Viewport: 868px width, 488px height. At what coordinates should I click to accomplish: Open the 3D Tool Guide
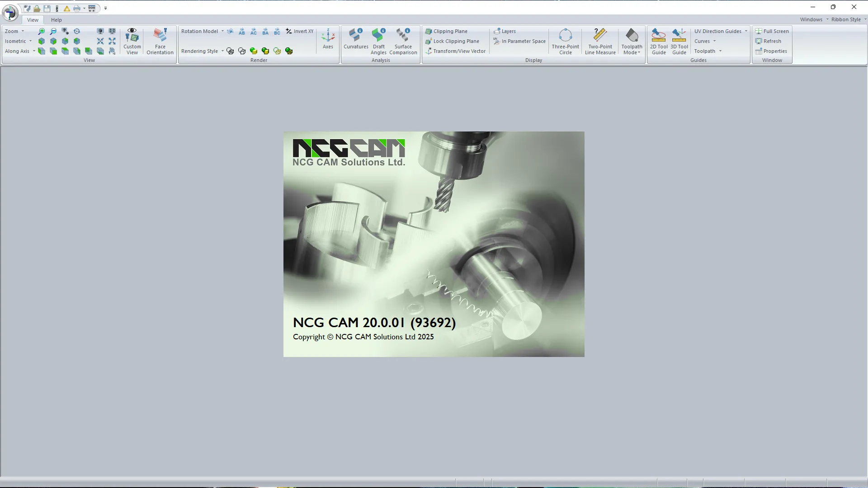coord(679,41)
